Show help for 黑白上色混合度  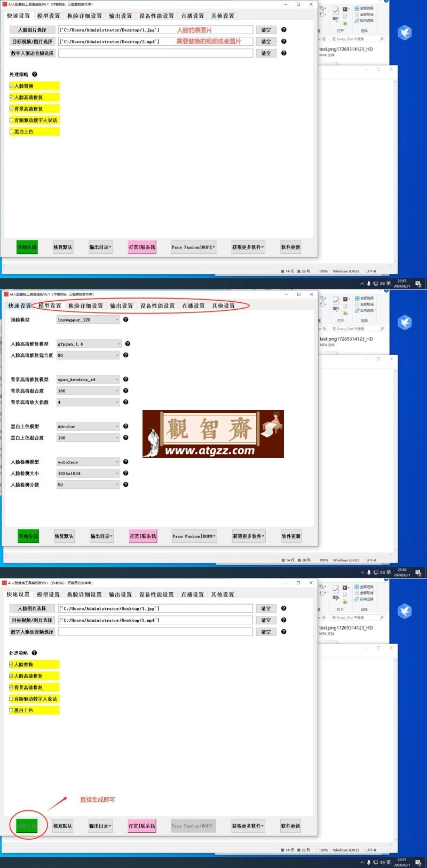click(126, 438)
